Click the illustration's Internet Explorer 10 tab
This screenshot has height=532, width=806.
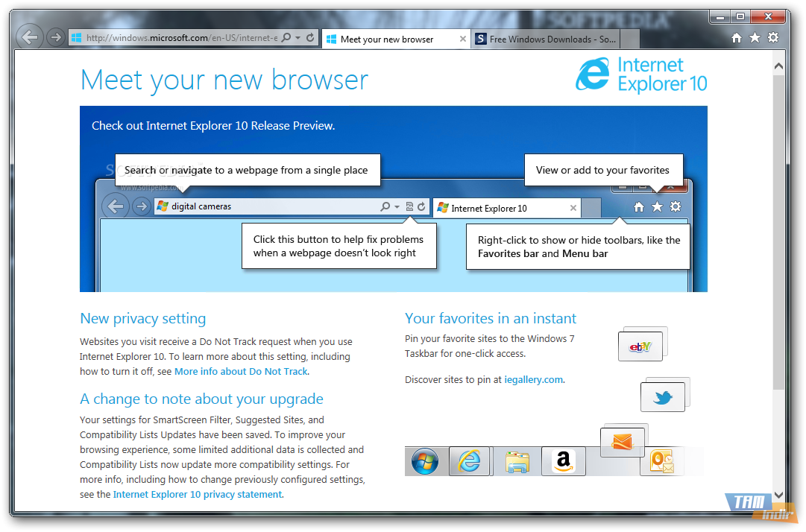[x=507, y=208]
